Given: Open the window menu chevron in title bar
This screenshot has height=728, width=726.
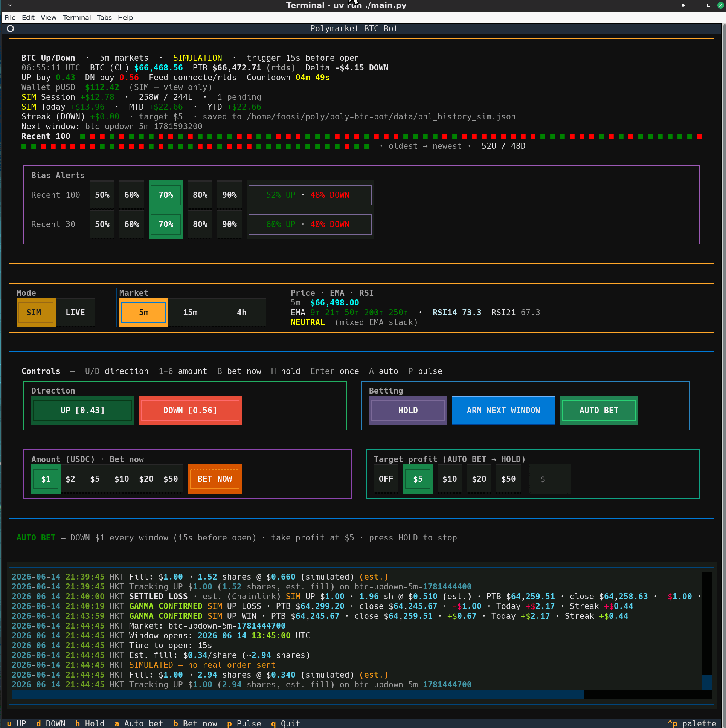Looking at the screenshot, I should click(10, 5).
